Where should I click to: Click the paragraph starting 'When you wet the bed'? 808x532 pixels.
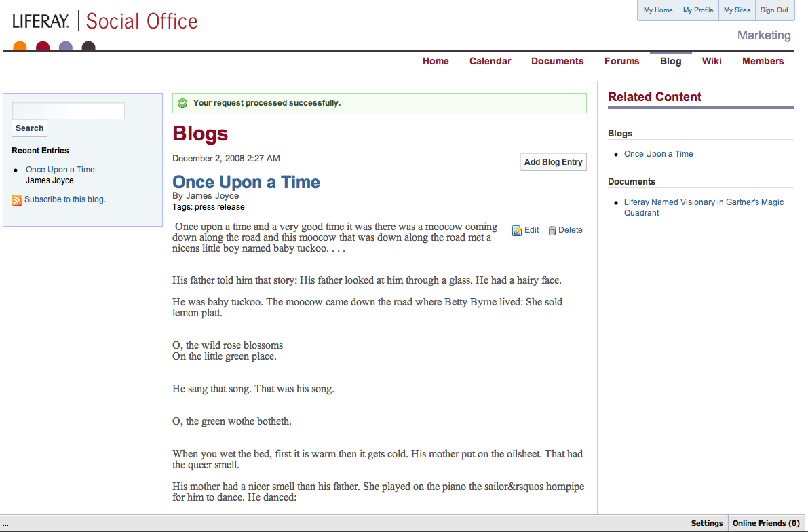click(x=378, y=459)
